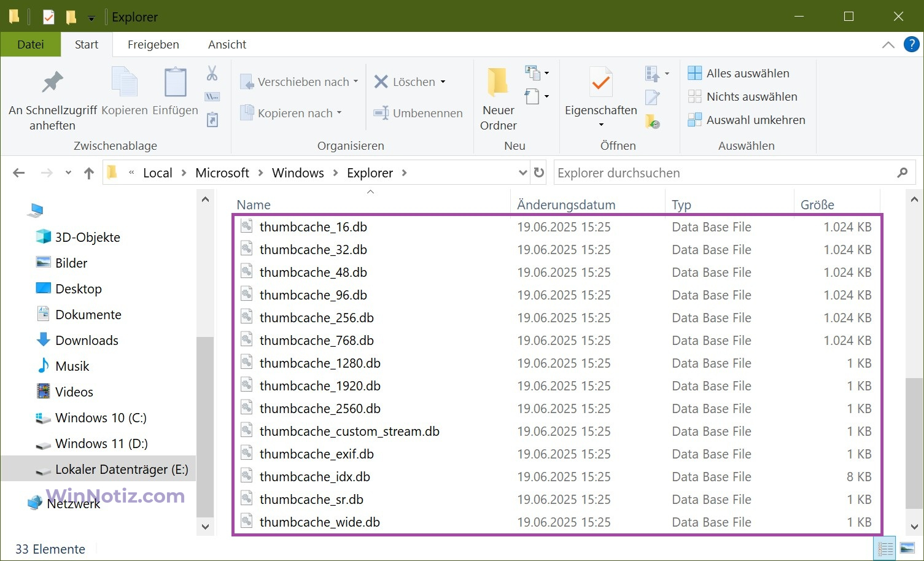This screenshot has width=924, height=561.
Task: Click the file list scroll down arrow
Action: coord(914,527)
